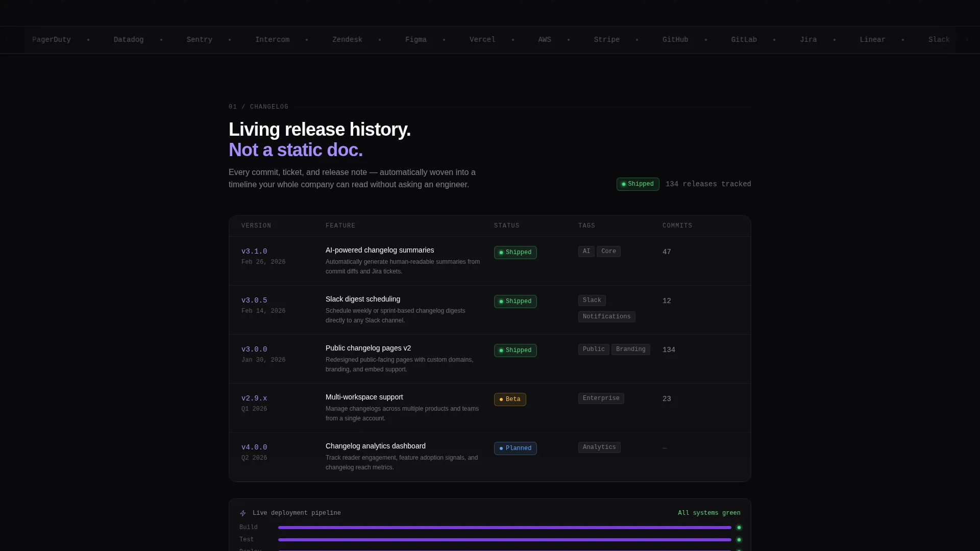The width and height of the screenshot is (980, 551).
Task: Click Shipped status badge in v3.0.0 row
Action: pyautogui.click(x=515, y=350)
